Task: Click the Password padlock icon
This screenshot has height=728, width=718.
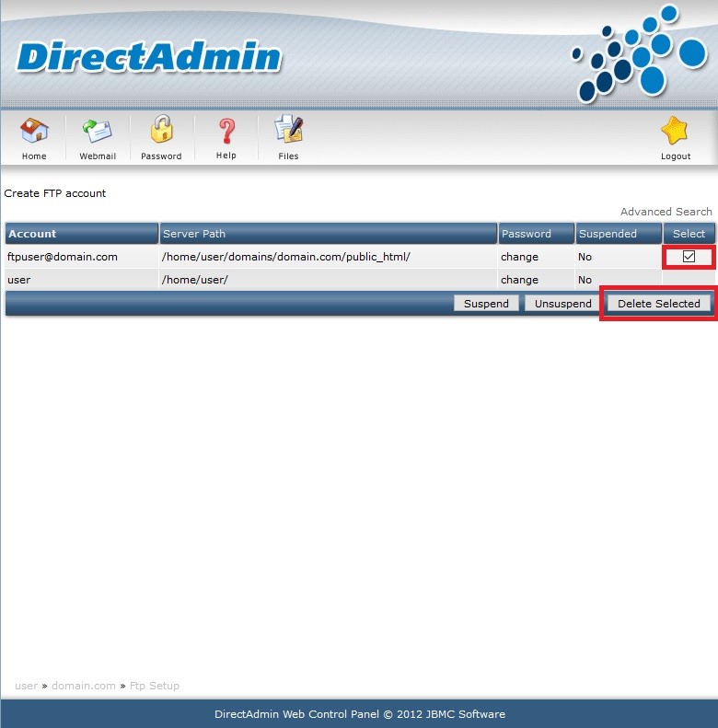Action: tap(161, 129)
